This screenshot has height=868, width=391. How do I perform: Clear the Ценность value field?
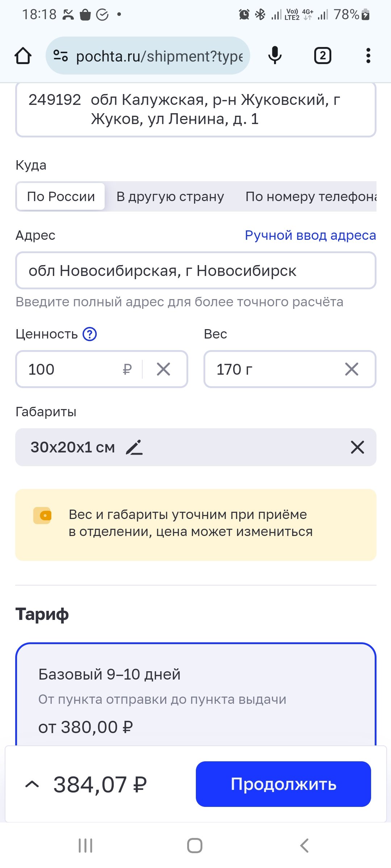tap(164, 369)
